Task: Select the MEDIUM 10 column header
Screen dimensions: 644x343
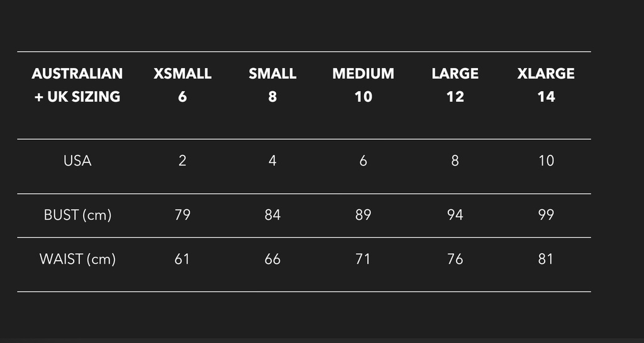Action: click(363, 85)
